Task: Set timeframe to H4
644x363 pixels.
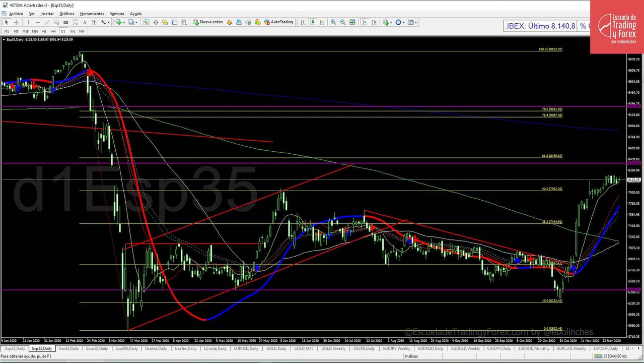Action: point(53,31)
